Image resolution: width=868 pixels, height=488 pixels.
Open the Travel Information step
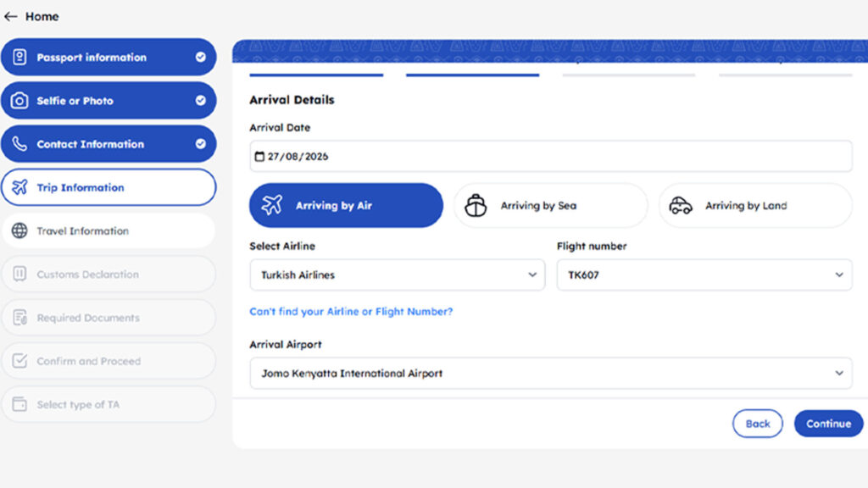108,230
